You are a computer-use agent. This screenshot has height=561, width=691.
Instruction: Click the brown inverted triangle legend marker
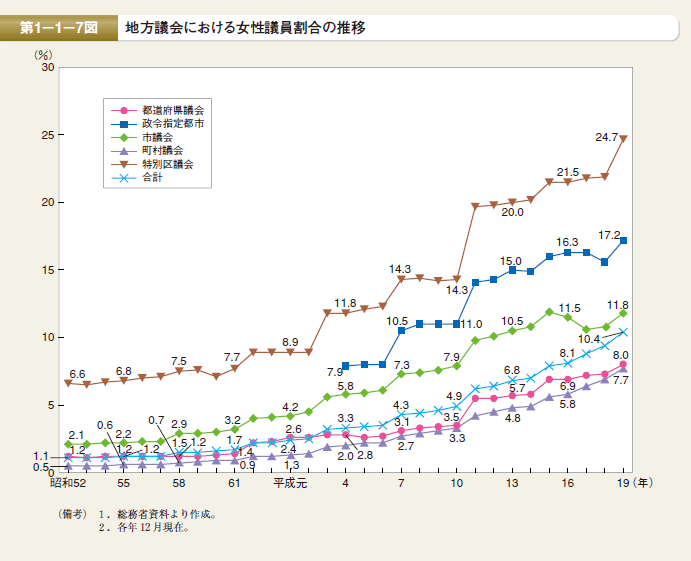point(124,164)
